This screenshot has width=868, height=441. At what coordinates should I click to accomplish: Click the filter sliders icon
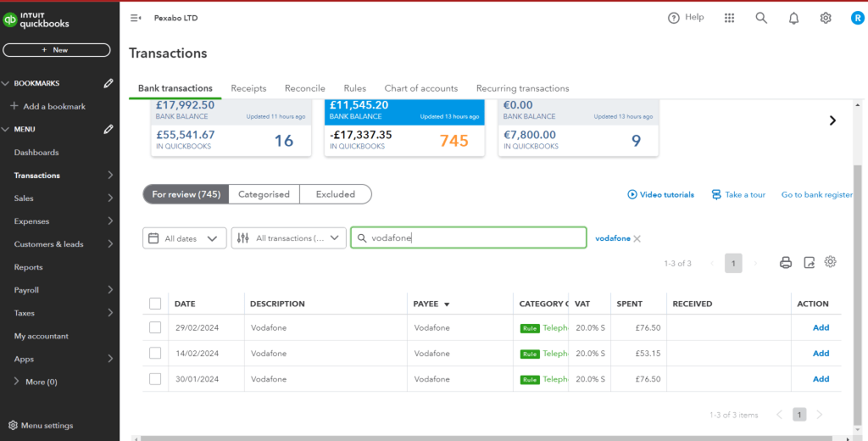(x=243, y=238)
